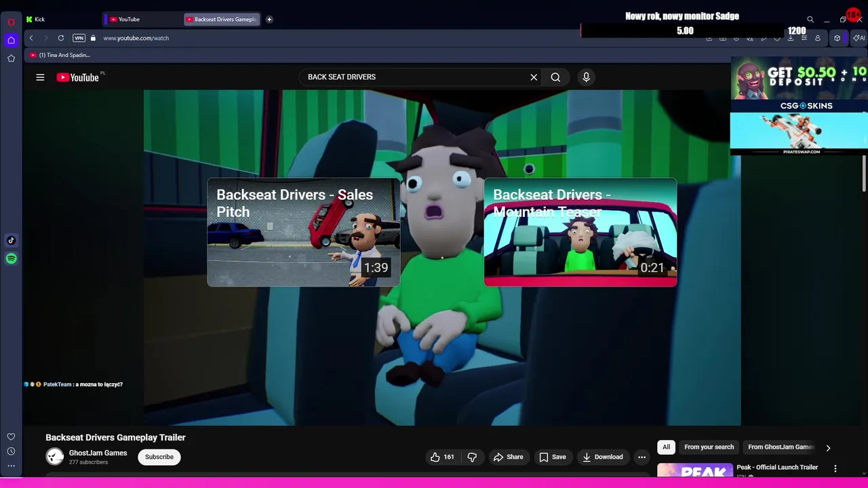Go back to the previous page
868x488 pixels.
point(31,38)
